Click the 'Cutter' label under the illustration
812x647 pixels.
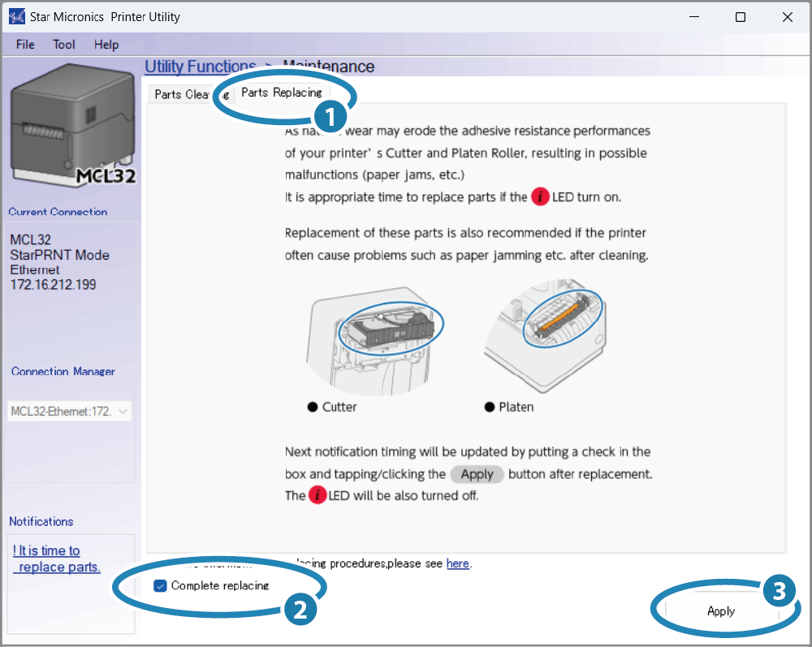339,407
